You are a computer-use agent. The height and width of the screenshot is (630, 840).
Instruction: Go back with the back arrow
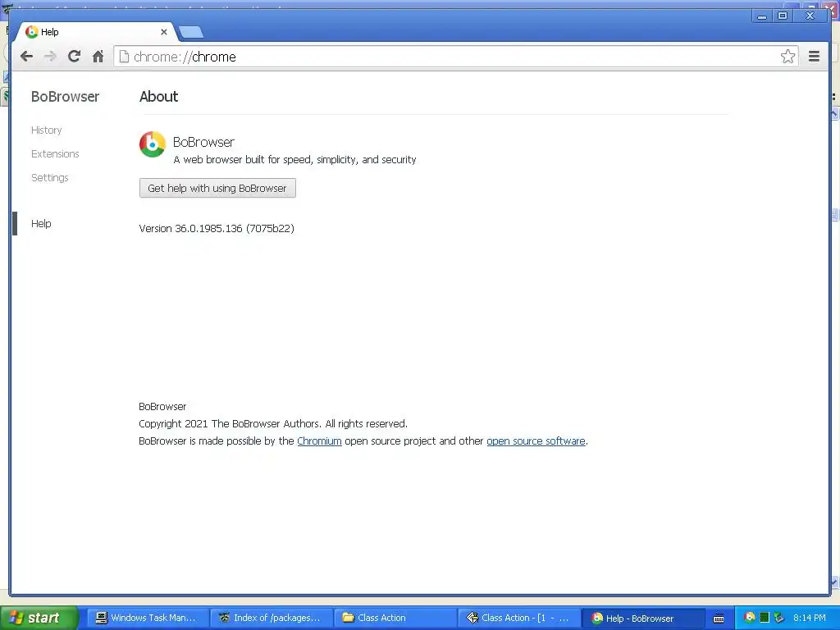point(26,57)
